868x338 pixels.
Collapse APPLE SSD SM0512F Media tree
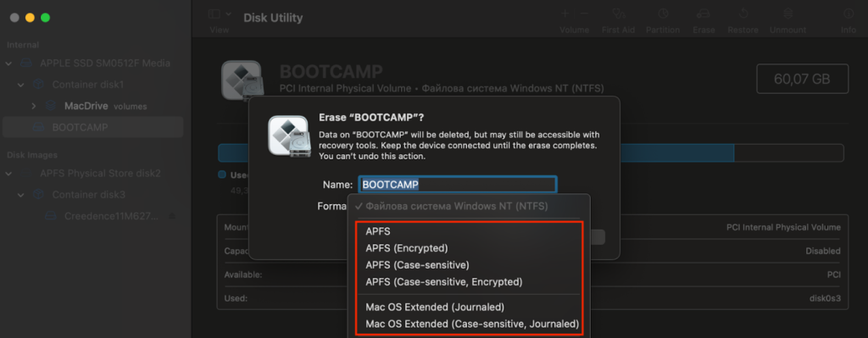(8, 64)
